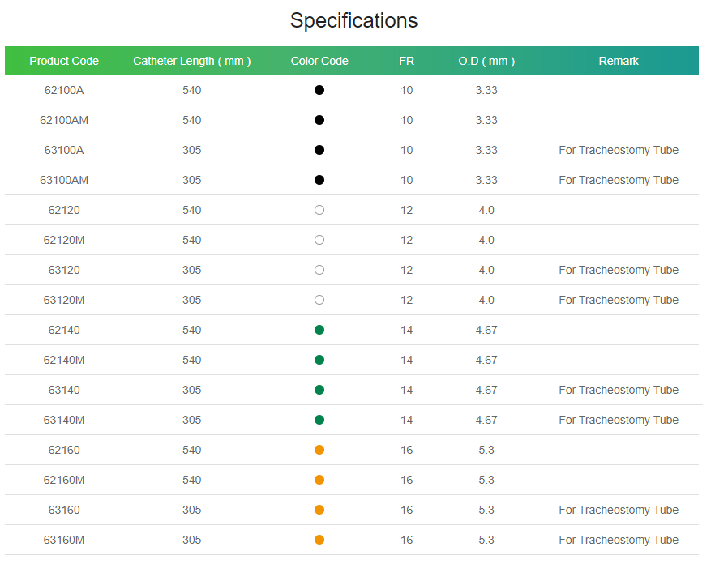The height and width of the screenshot is (577, 728).
Task: Click the FR column header
Action: (406, 61)
